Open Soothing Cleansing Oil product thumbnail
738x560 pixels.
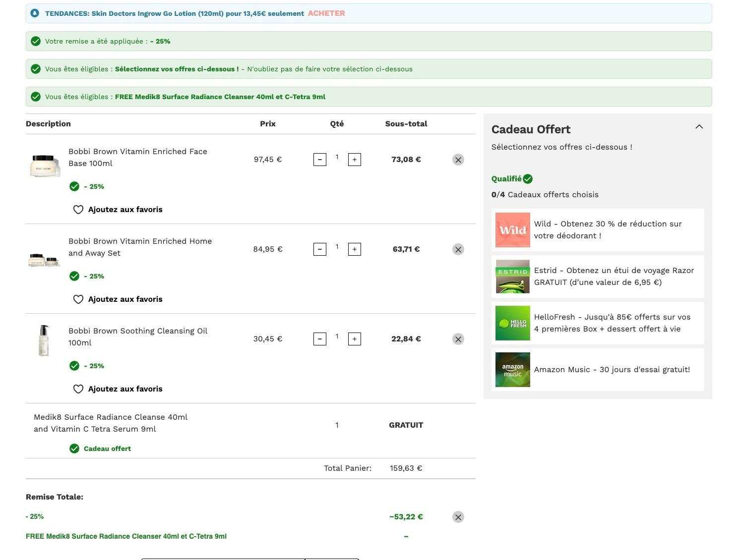click(x=44, y=340)
